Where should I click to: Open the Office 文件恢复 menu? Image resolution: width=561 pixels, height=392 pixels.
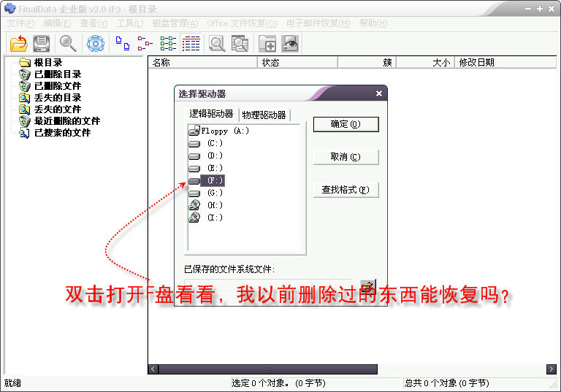pos(242,23)
